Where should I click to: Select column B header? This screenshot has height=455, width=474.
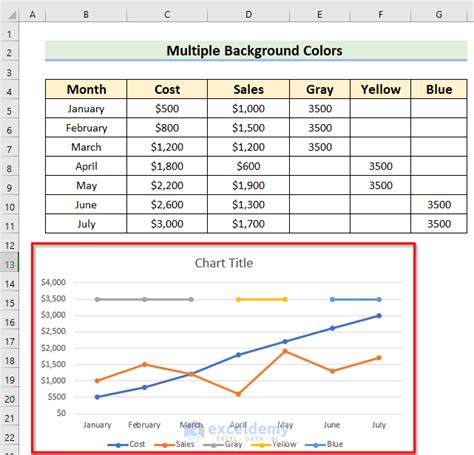(86, 15)
